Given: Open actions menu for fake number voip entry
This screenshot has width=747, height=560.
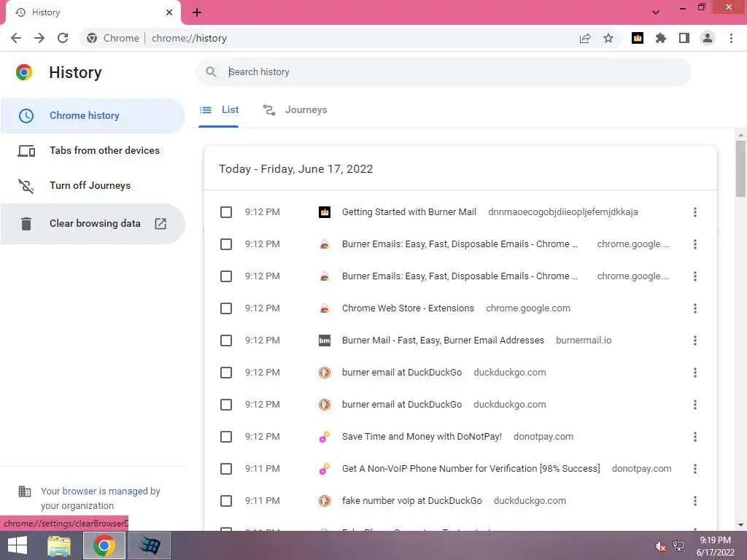Looking at the screenshot, I should [x=695, y=501].
